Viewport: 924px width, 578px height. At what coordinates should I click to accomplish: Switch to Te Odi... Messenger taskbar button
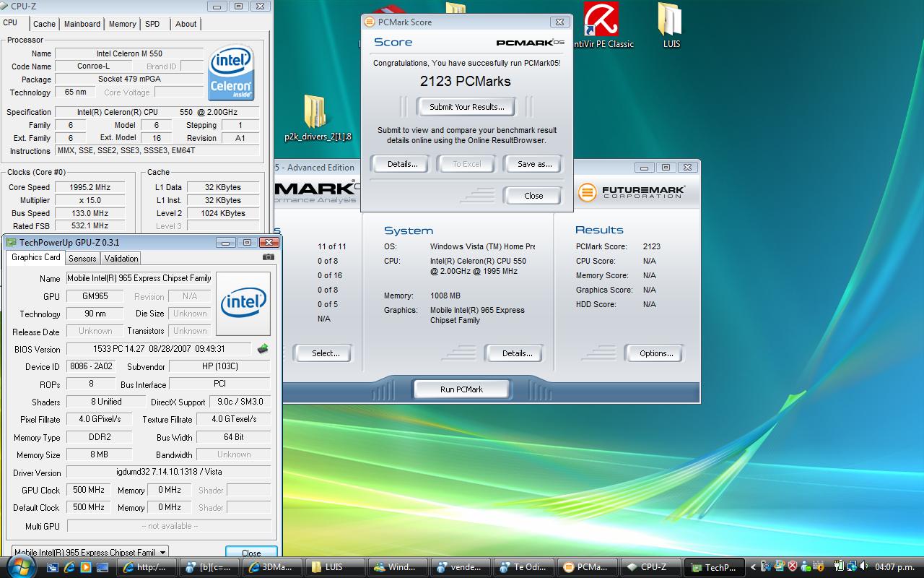click(525, 567)
